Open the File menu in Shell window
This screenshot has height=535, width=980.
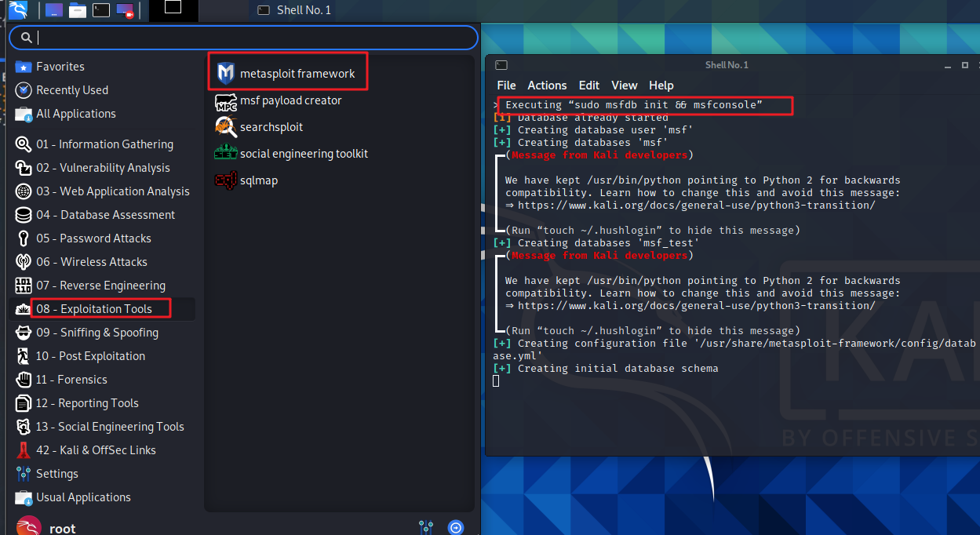click(x=506, y=86)
